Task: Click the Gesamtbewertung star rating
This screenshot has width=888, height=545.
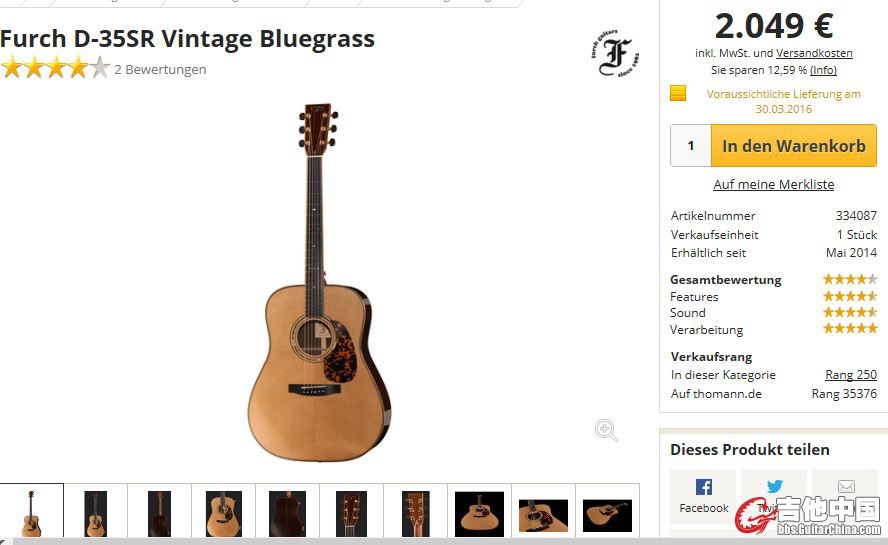Action: click(x=849, y=279)
